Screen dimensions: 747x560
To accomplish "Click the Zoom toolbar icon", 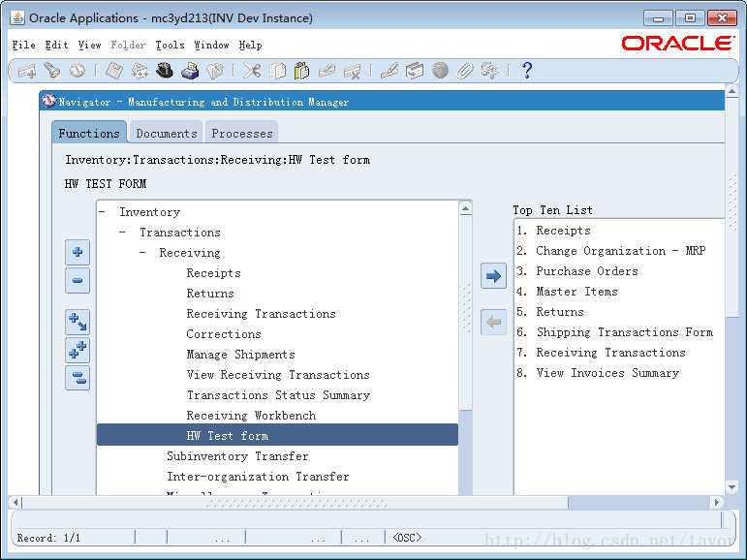I will coord(415,71).
